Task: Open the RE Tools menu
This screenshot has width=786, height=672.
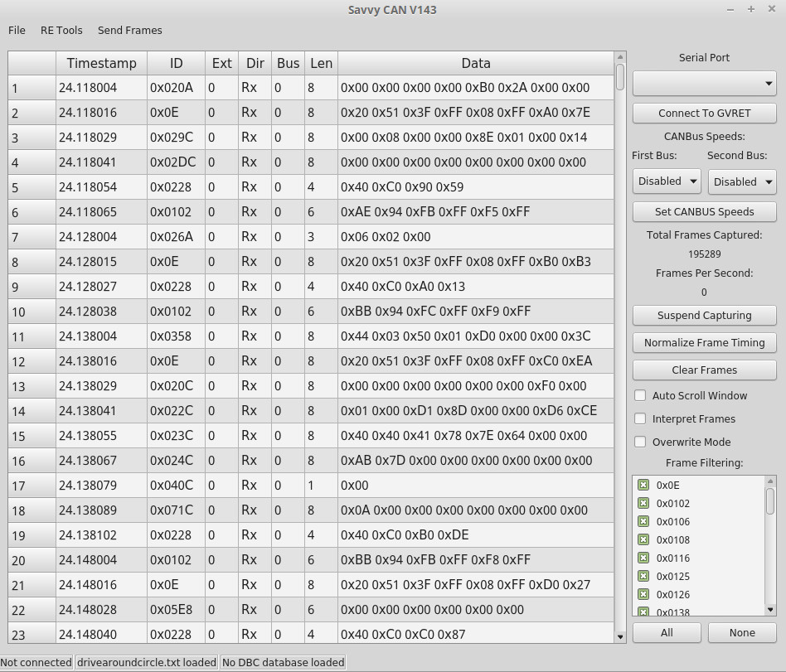Action: click(61, 30)
